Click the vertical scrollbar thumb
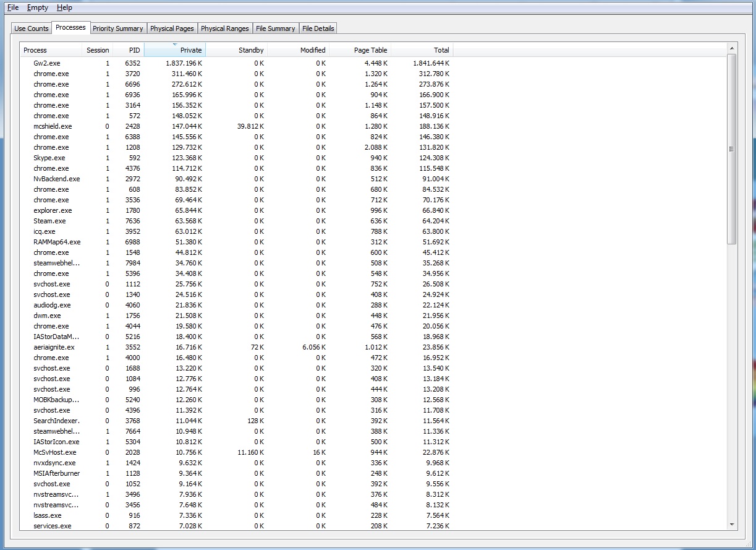 point(732,148)
